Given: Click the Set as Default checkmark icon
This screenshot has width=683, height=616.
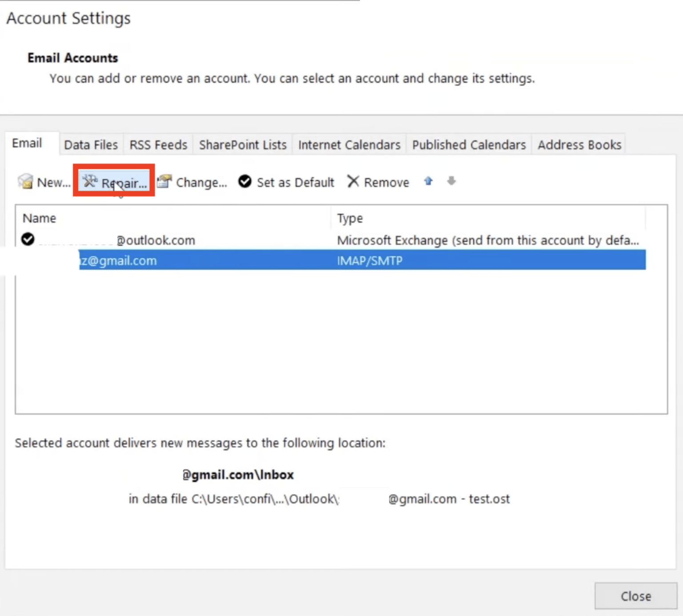Looking at the screenshot, I should coord(245,181).
